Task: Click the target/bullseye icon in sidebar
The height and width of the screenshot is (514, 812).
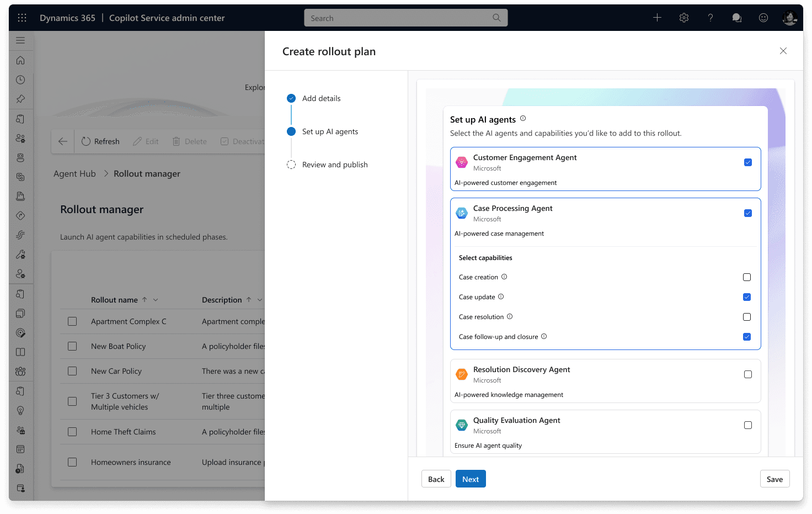Action: pyautogui.click(x=20, y=332)
